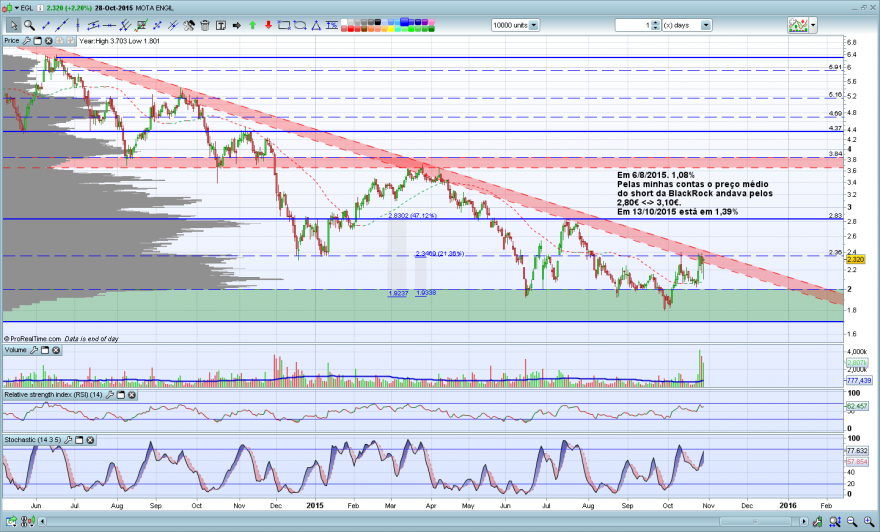Activate the magnifying glass zoom tool

click(29, 25)
